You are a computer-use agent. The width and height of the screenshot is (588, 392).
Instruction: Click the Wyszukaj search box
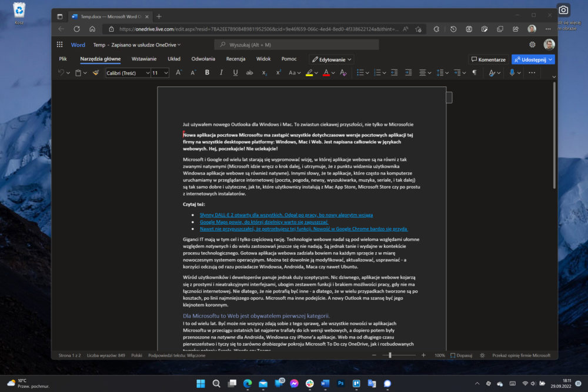(x=296, y=45)
